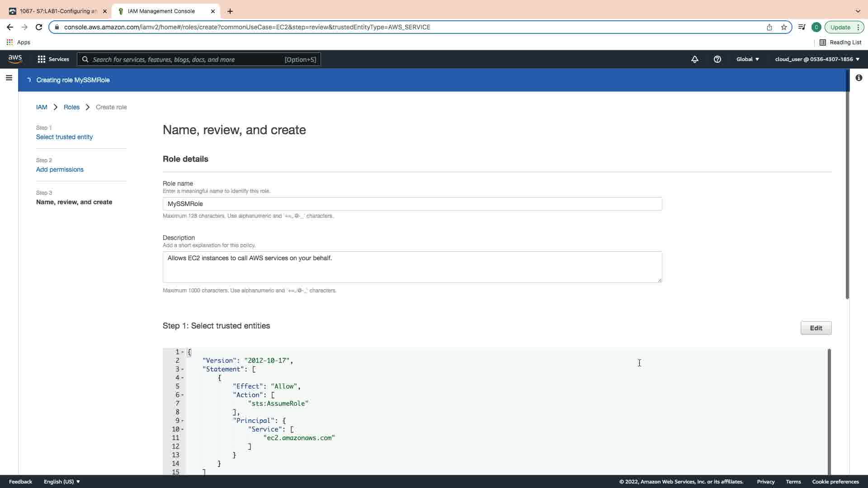Click the AWS logo home icon
This screenshot has width=868, height=488.
tap(15, 59)
